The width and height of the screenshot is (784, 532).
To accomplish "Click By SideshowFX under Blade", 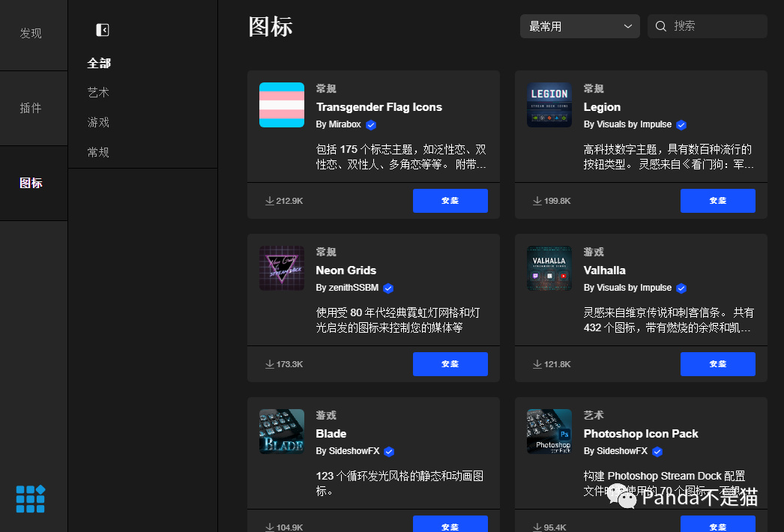I will tap(348, 451).
